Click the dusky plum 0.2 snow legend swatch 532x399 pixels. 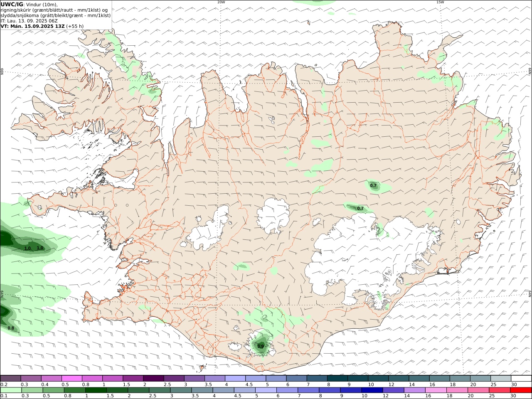[x=11, y=378]
